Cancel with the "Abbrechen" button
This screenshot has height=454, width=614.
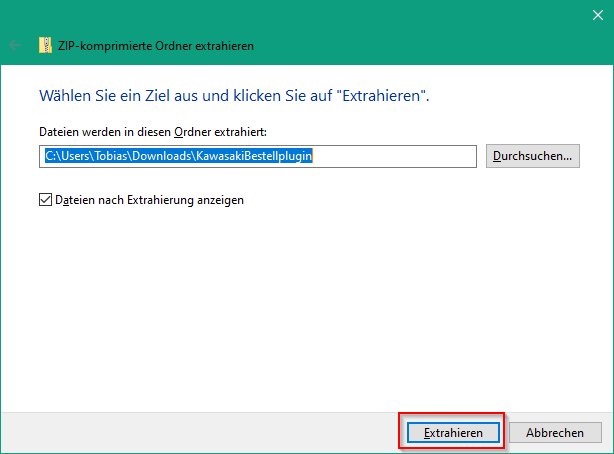pos(555,433)
